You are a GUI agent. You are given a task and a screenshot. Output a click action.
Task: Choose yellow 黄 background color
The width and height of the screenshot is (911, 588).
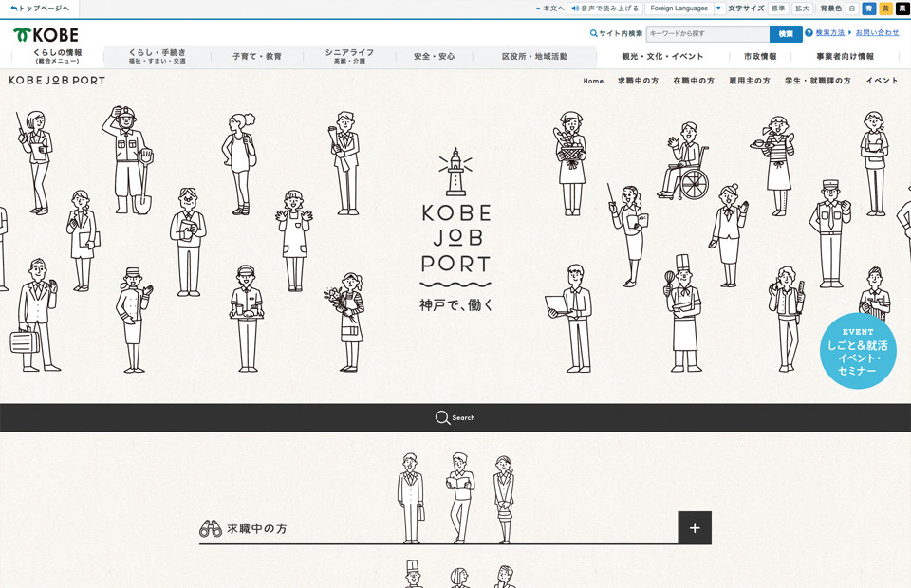point(886,9)
